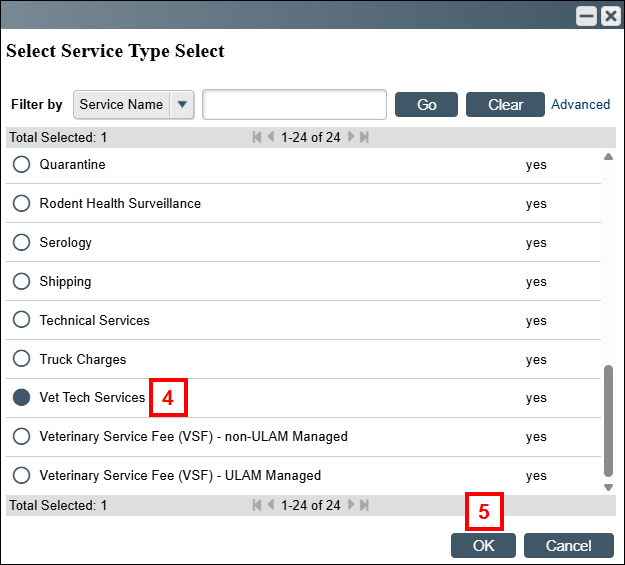This screenshot has height=565, width=625.
Task: Click the Technical Services label
Action: 94,320
